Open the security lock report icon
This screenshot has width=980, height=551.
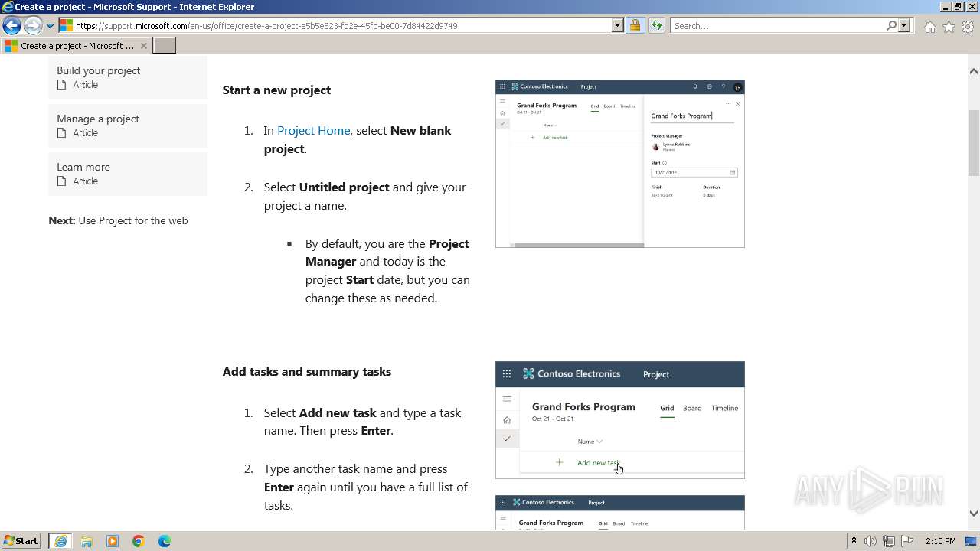(x=635, y=25)
